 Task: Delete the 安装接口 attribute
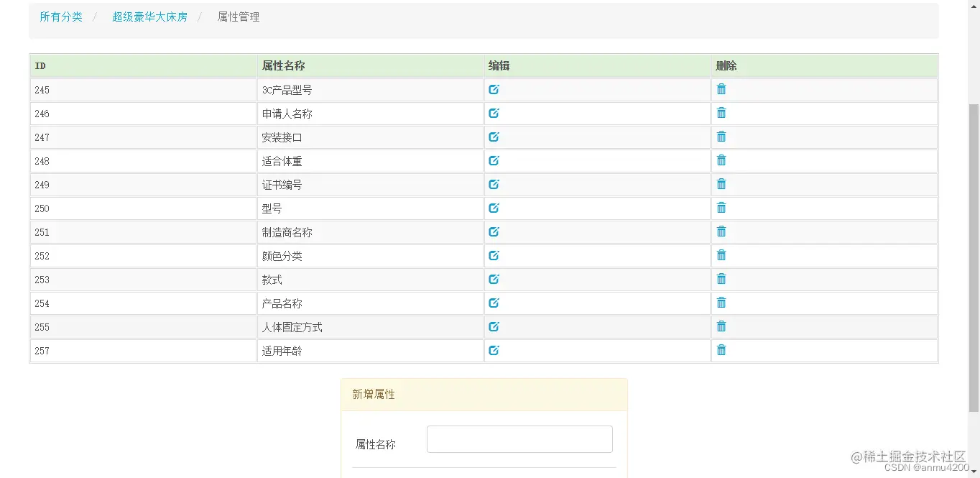[x=721, y=137]
